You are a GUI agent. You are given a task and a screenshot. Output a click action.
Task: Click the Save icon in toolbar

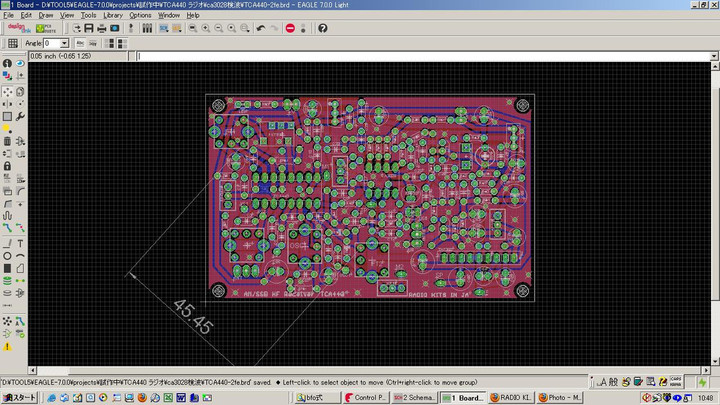tap(89, 28)
